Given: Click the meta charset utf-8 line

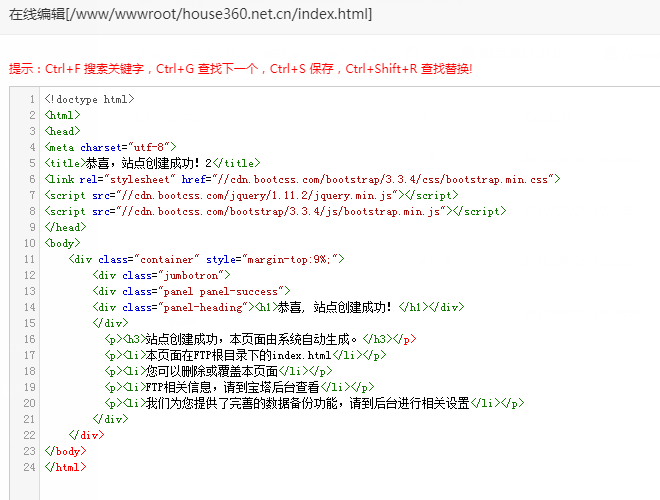Looking at the screenshot, I should coord(110,147).
